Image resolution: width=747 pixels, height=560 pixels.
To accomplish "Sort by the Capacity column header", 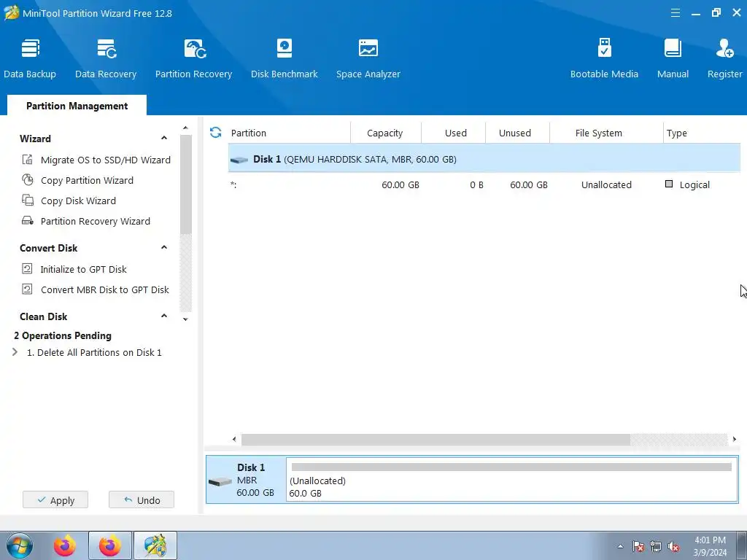I will tap(385, 133).
